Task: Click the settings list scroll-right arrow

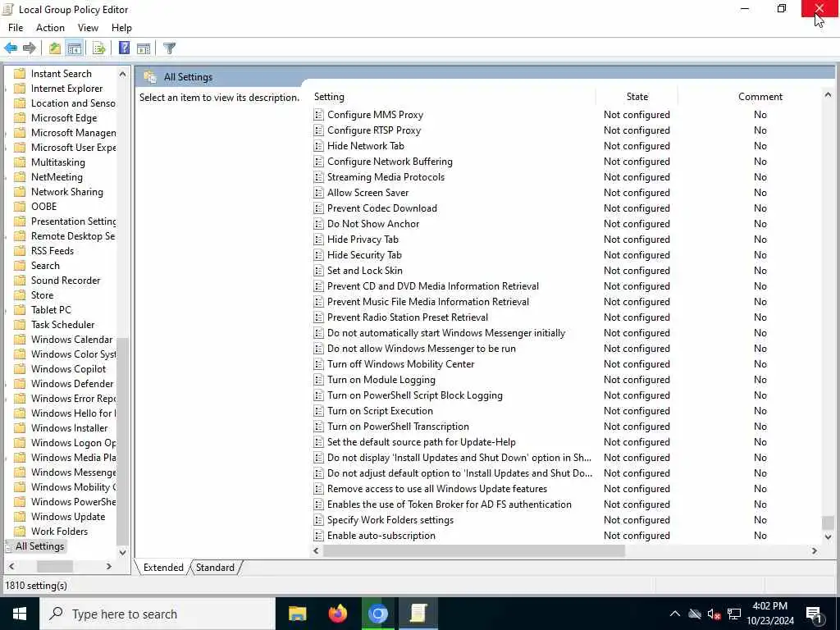Action: pos(815,550)
